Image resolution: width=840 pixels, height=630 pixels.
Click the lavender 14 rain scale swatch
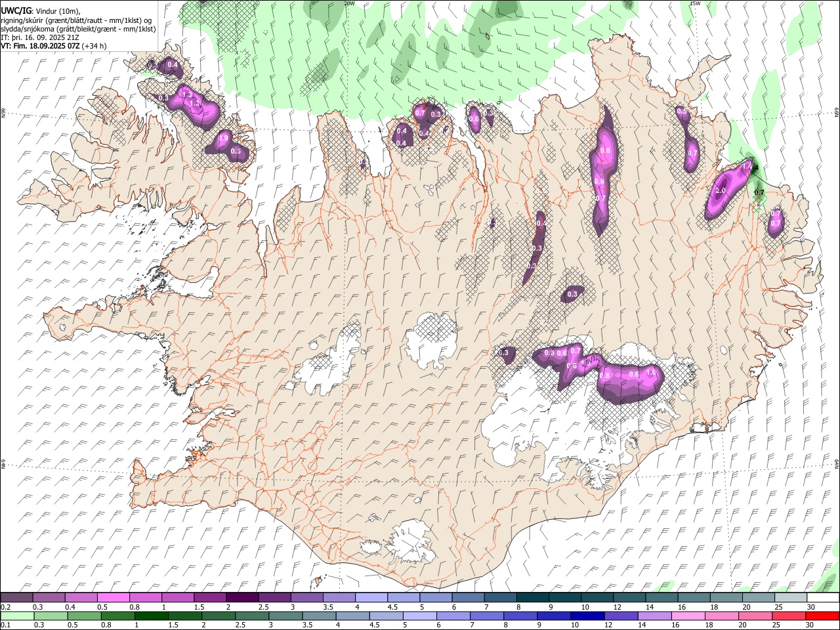pos(656,616)
